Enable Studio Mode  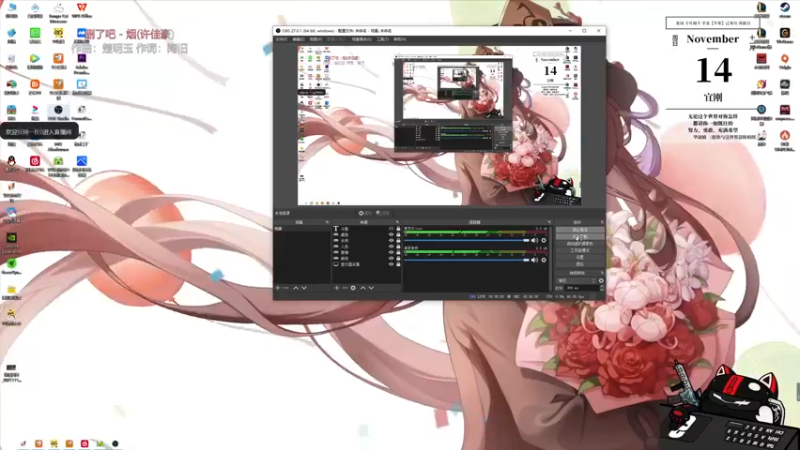[x=579, y=250]
